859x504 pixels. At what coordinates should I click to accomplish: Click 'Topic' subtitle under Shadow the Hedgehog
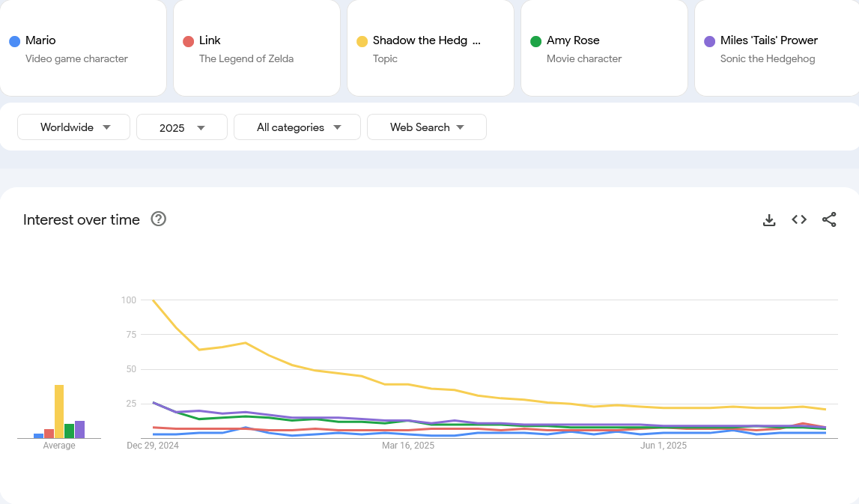coord(385,58)
